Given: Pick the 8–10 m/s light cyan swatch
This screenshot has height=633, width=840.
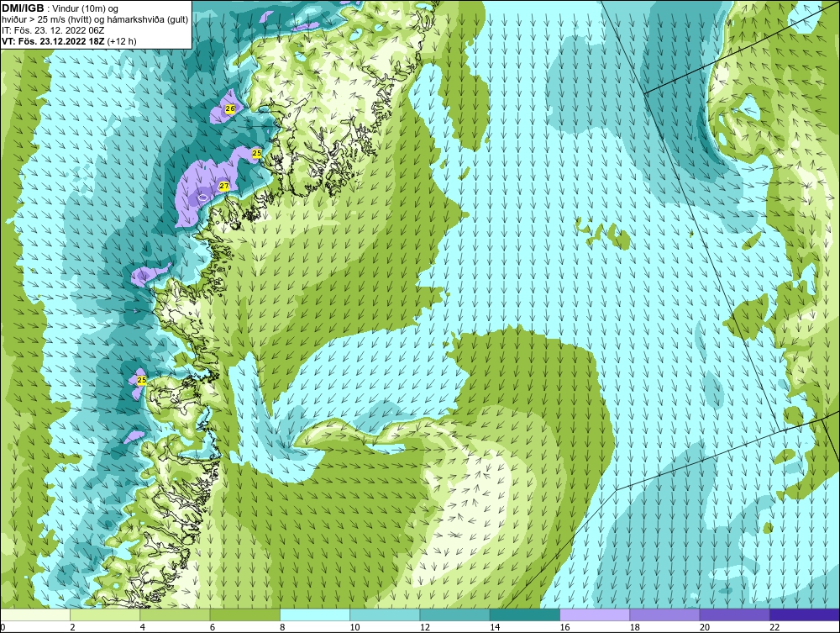Looking at the screenshot, I should (x=315, y=615).
